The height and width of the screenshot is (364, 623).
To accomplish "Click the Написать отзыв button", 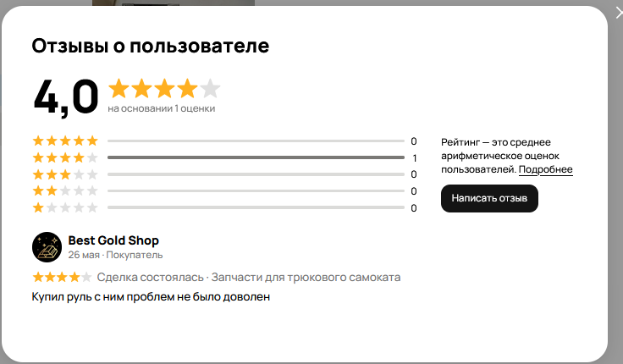I will 489,198.
